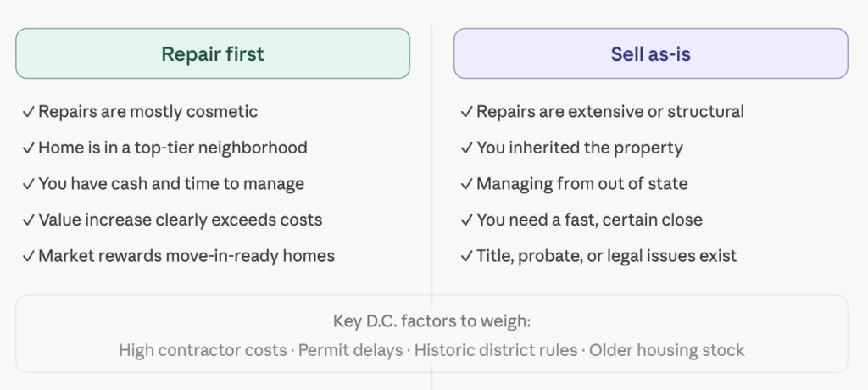Click checkmark beside Market rewards move-in-ready homes

click(x=29, y=256)
